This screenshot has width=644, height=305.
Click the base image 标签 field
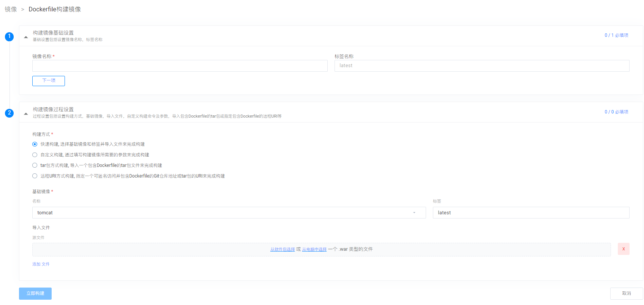tap(530, 213)
